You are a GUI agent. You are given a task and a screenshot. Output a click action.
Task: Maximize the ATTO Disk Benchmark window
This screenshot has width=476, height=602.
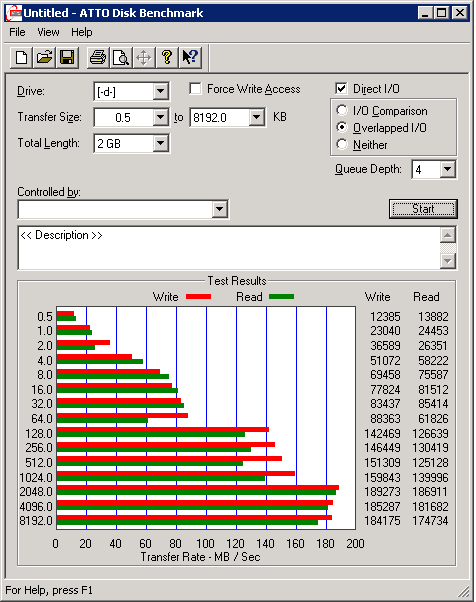(441, 13)
